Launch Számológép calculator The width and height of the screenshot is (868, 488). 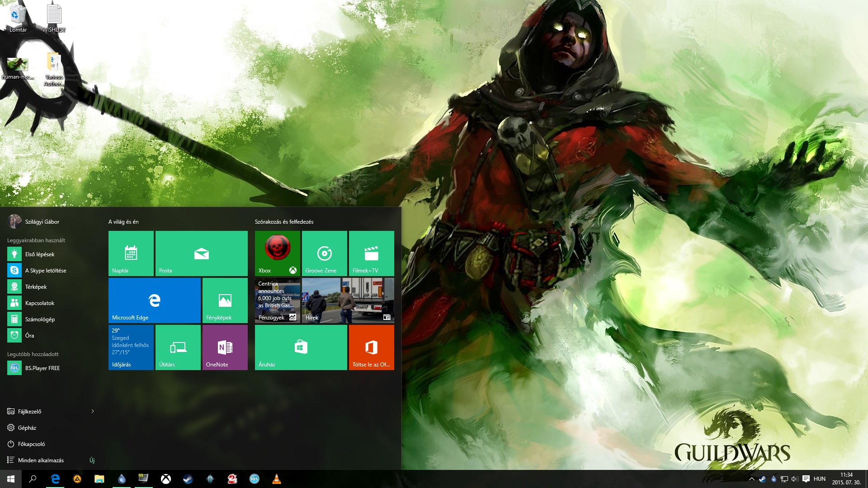50,319
